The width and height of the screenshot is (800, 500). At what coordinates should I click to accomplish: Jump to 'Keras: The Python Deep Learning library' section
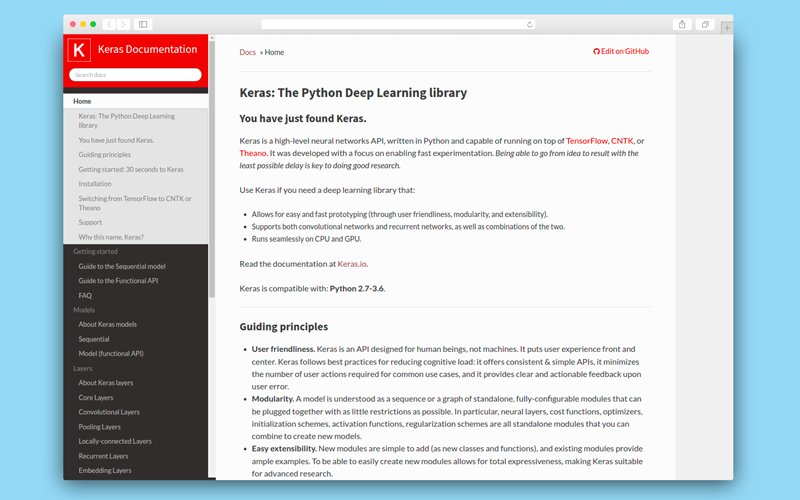tap(127, 120)
